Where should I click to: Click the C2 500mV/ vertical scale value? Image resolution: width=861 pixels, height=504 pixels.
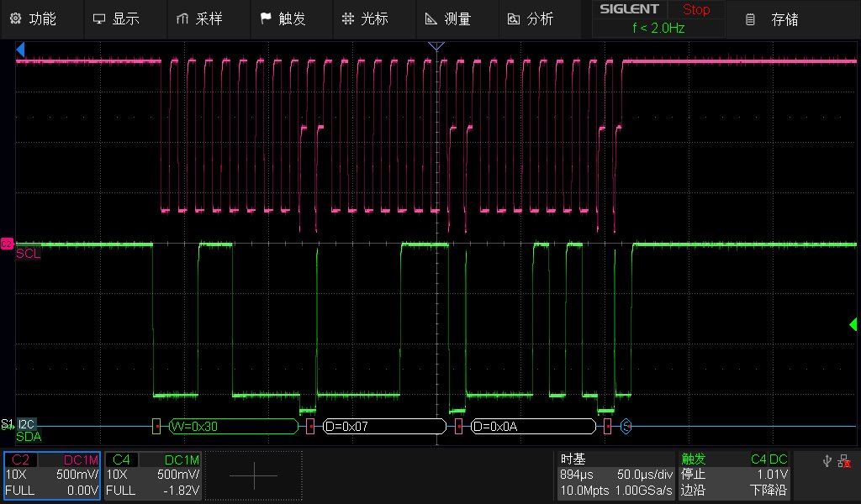77,475
